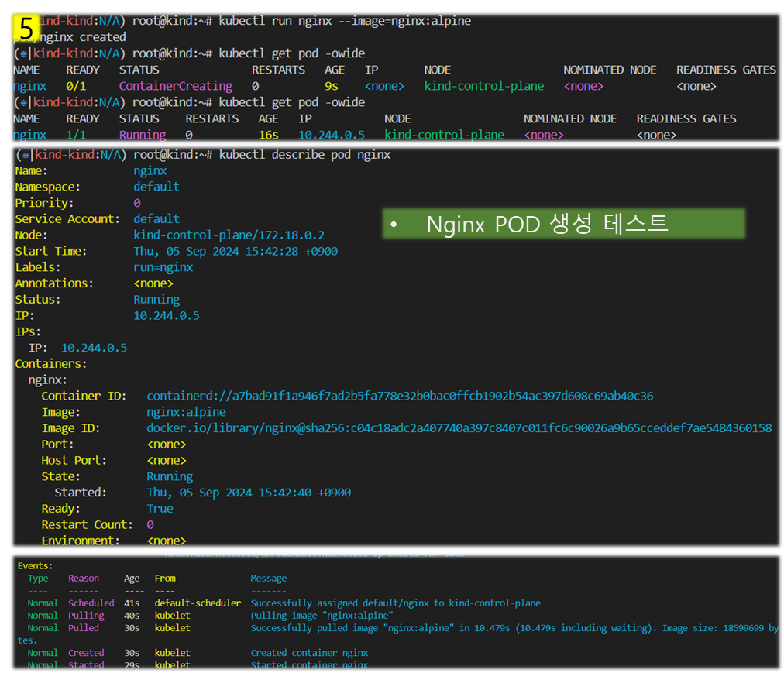The image size is (784, 673).
Task: Click Started time '15:42:40 +0900'
Action: (x=304, y=493)
